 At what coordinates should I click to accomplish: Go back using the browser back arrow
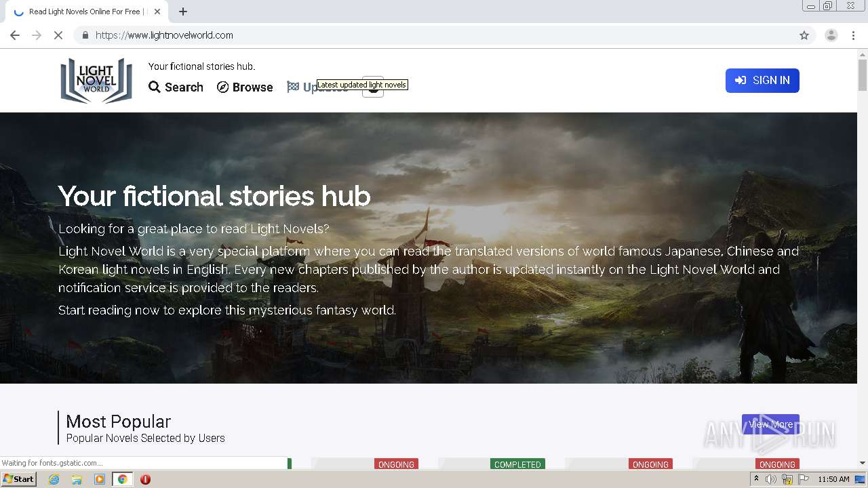(x=15, y=35)
